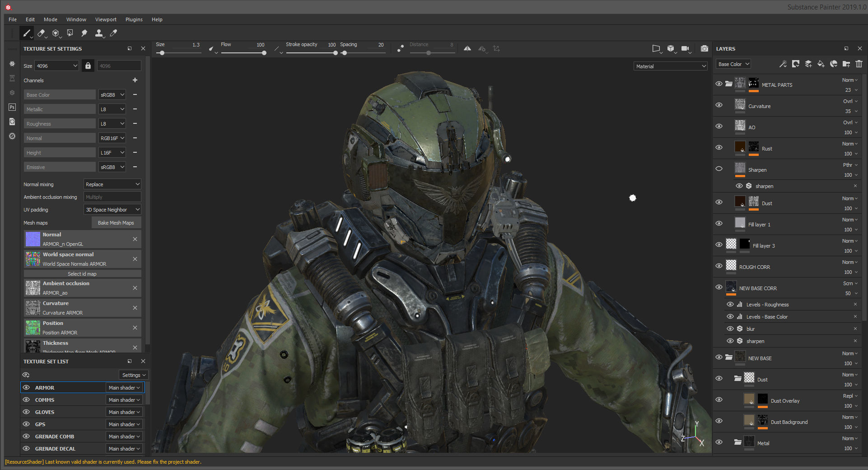Screen dimensions: 868x470
Task: Open UV padding 3D Space Neighbor dropdown
Action: tap(112, 210)
